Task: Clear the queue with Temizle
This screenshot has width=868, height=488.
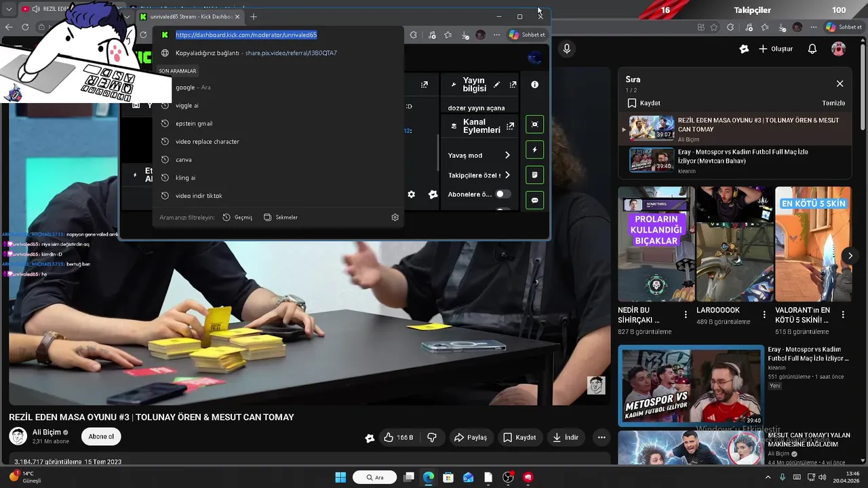Action: (x=833, y=103)
